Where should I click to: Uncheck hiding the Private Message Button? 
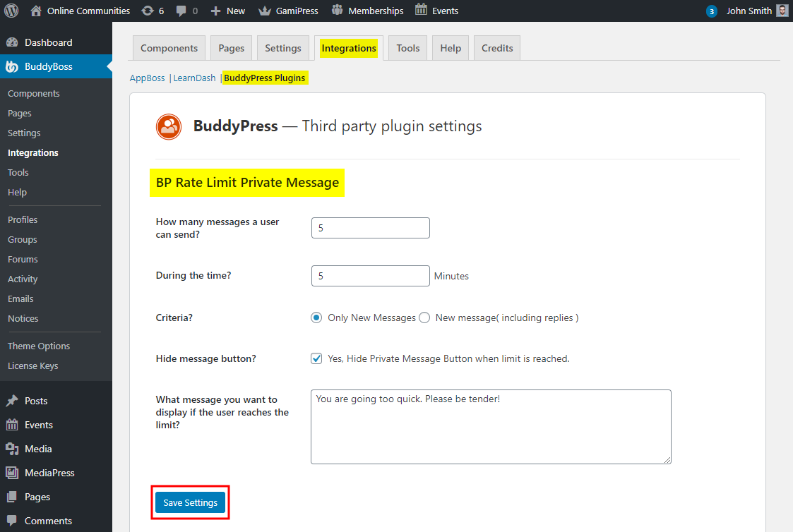pos(316,358)
